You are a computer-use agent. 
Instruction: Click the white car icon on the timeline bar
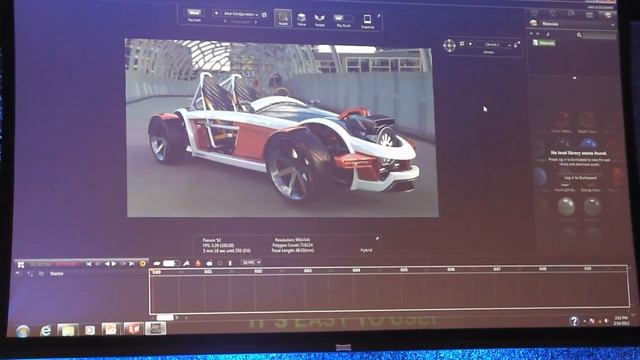157,264
